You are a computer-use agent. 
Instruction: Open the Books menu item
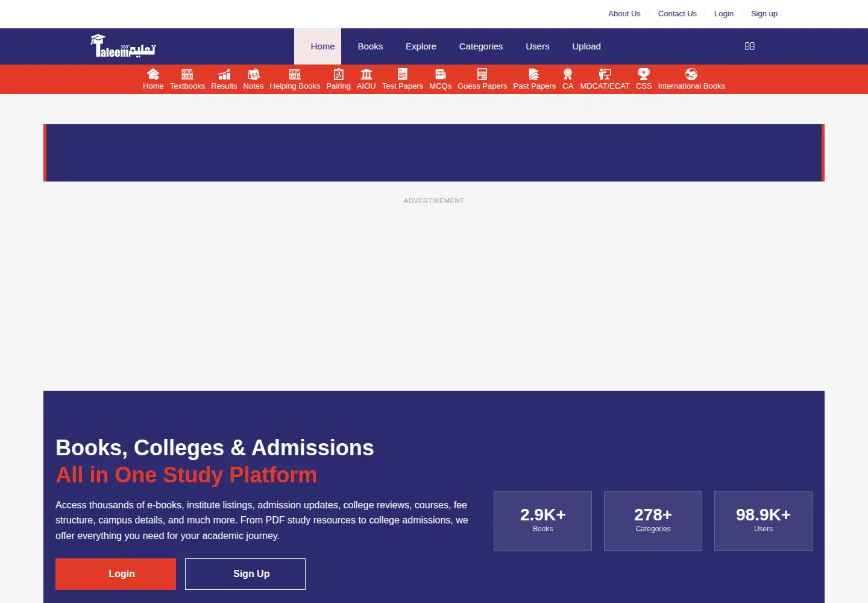pyautogui.click(x=370, y=46)
